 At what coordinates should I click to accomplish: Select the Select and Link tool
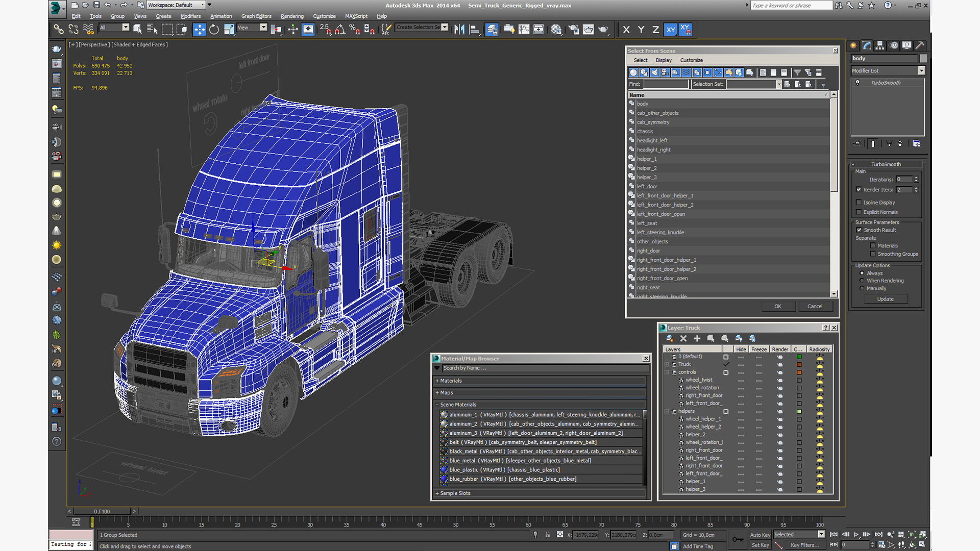59,30
